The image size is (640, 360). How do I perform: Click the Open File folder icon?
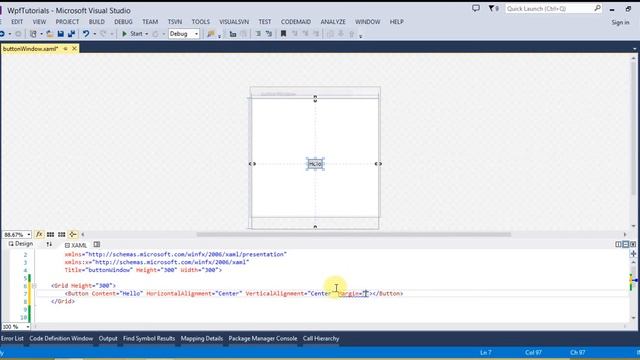[49, 34]
